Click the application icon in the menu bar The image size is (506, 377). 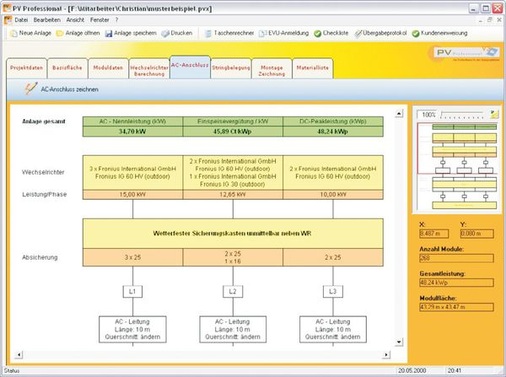(x=8, y=20)
